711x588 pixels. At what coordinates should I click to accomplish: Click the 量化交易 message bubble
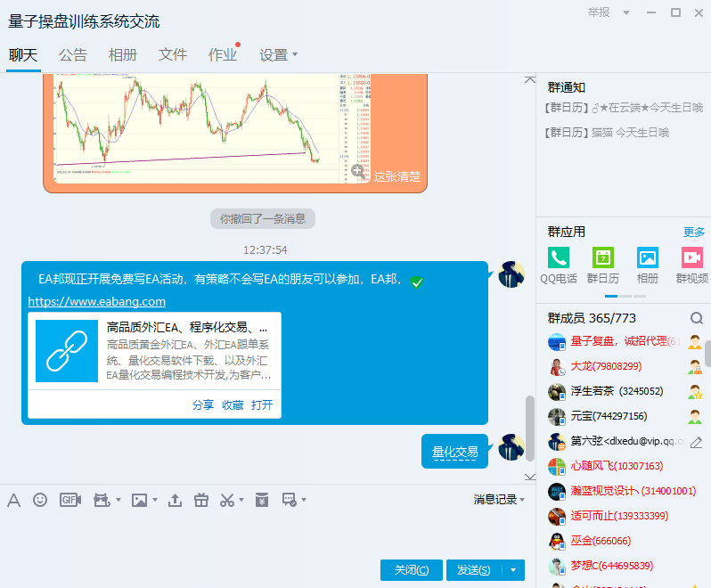pos(454,452)
